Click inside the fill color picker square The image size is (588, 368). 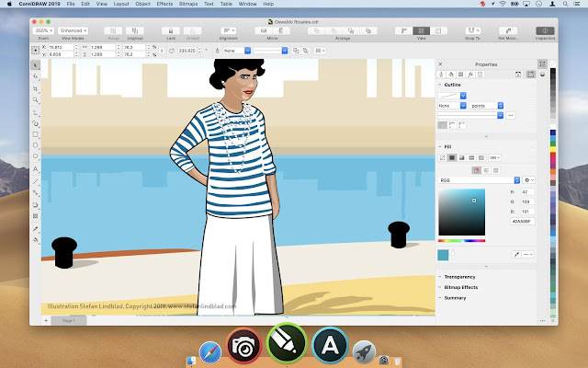461,213
